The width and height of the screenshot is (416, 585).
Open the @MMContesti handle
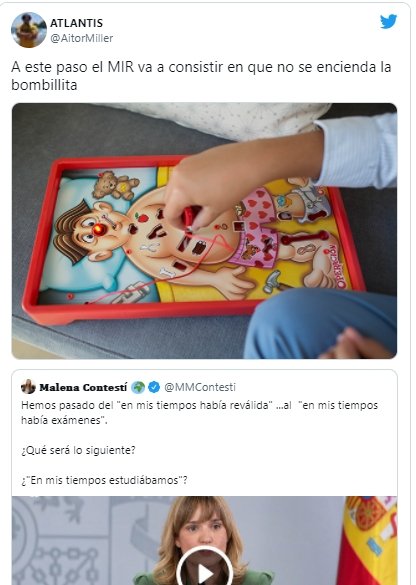tap(200, 387)
